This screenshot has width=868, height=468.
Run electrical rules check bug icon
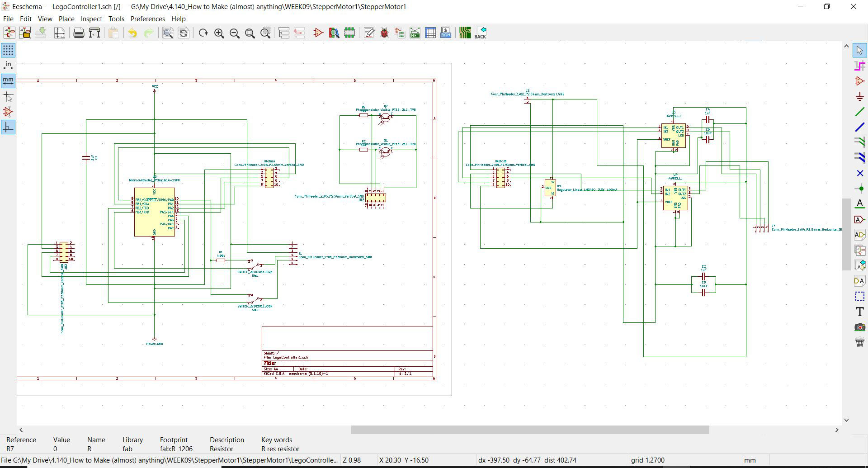(x=384, y=33)
